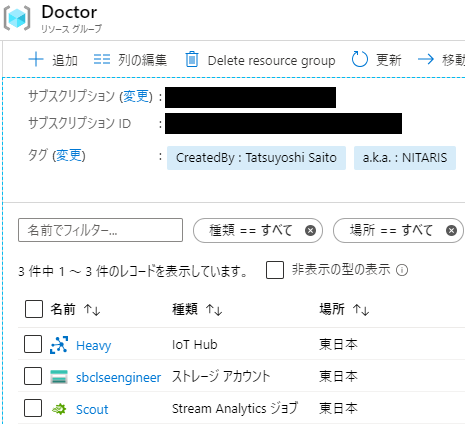Viewport: 466px width, 424px height.
Task: Open 列の編集 column editor
Action: tap(142, 60)
